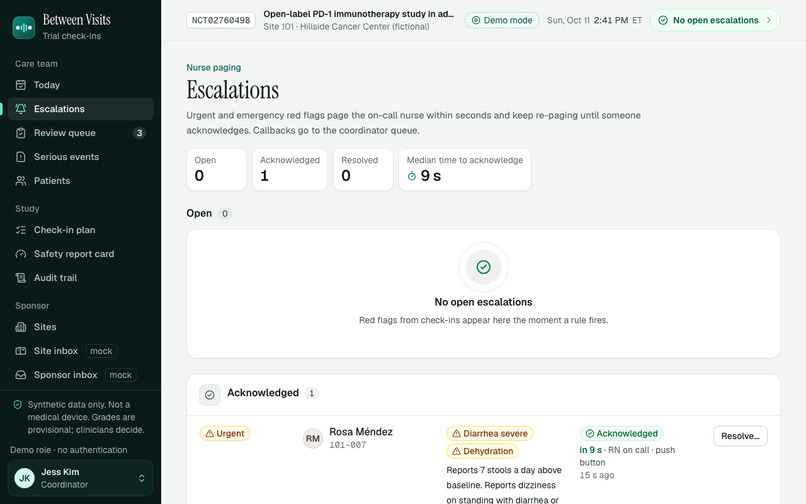This screenshot has height=504, width=806.
Task: Click the play icon in Demo mode badge
Action: click(476, 20)
